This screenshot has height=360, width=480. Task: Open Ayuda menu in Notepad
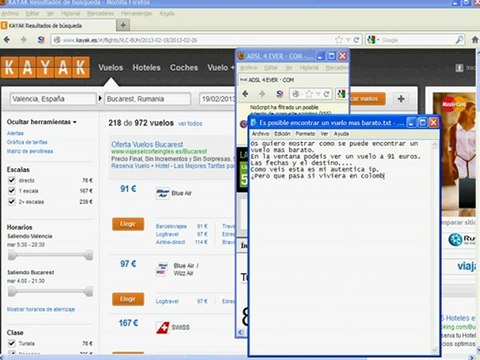point(341,134)
